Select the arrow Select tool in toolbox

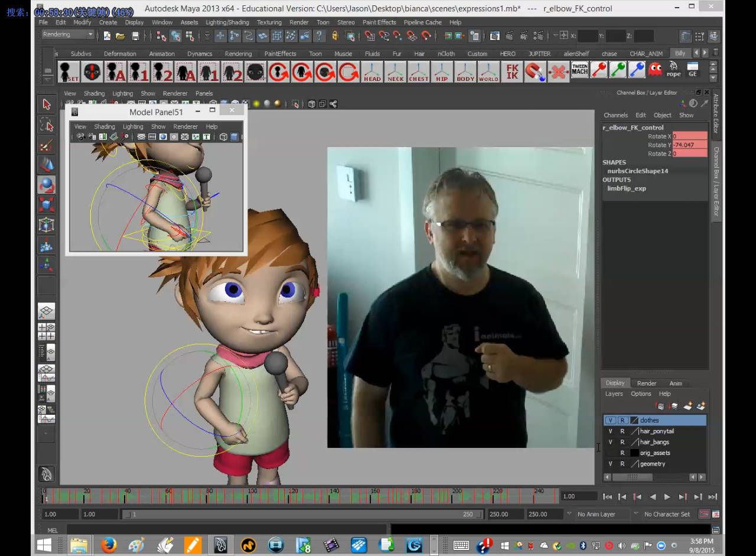point(47,105)
